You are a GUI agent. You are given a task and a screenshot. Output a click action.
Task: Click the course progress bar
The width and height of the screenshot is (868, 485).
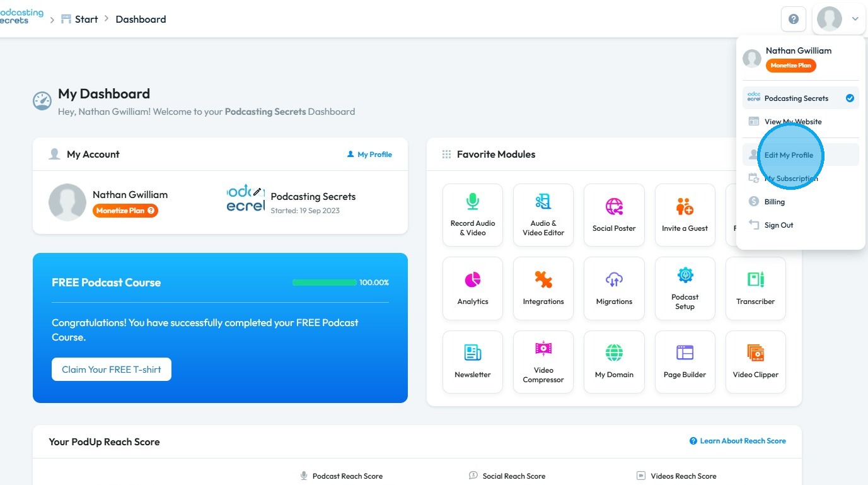coord(325,283)
